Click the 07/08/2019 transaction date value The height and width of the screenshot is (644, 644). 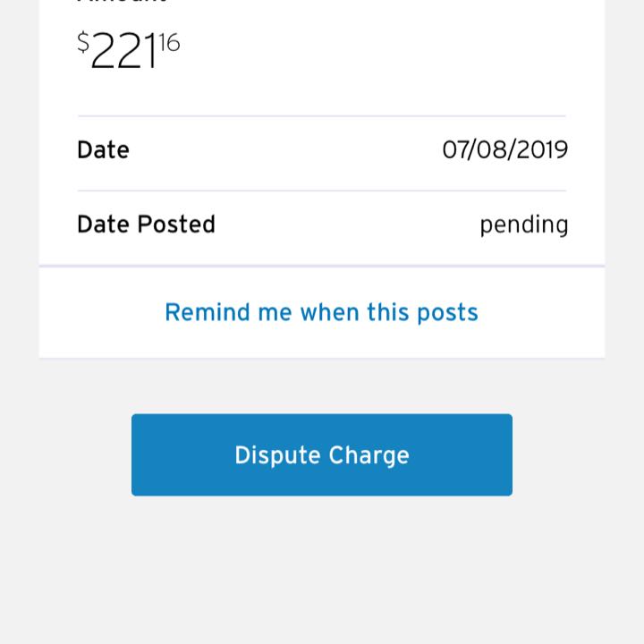tap(504, 149)
